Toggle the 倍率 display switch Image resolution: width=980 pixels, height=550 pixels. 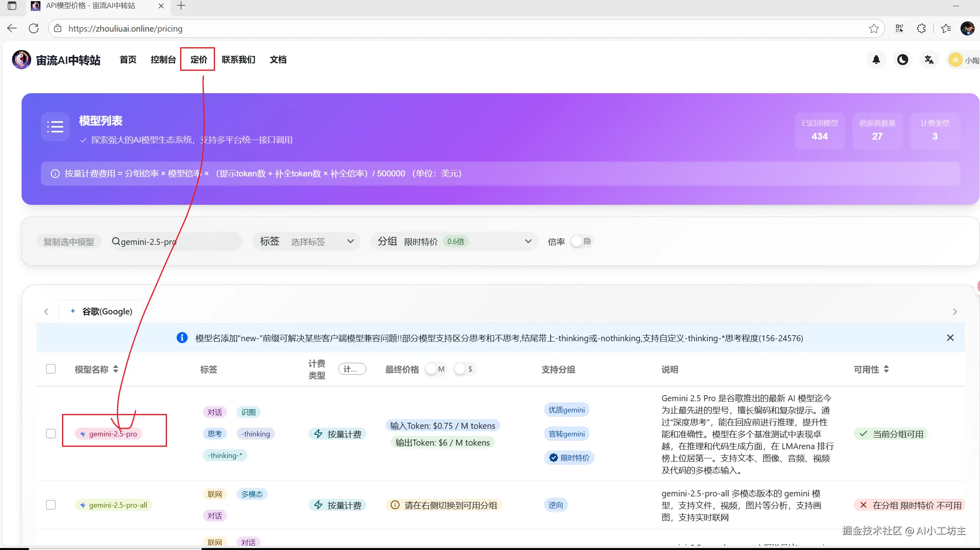580,241
